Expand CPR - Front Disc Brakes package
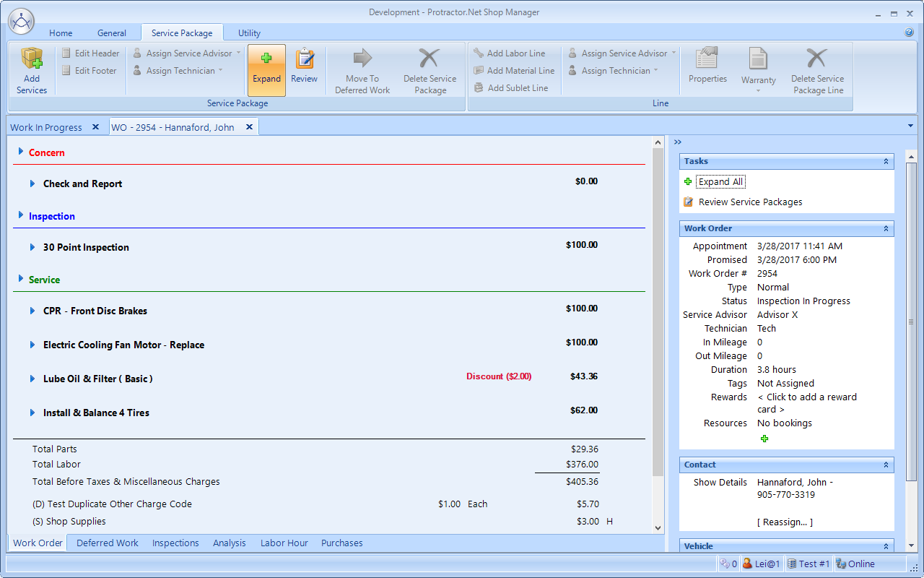The height and width of the screenshot is (578, 924). 32,311
